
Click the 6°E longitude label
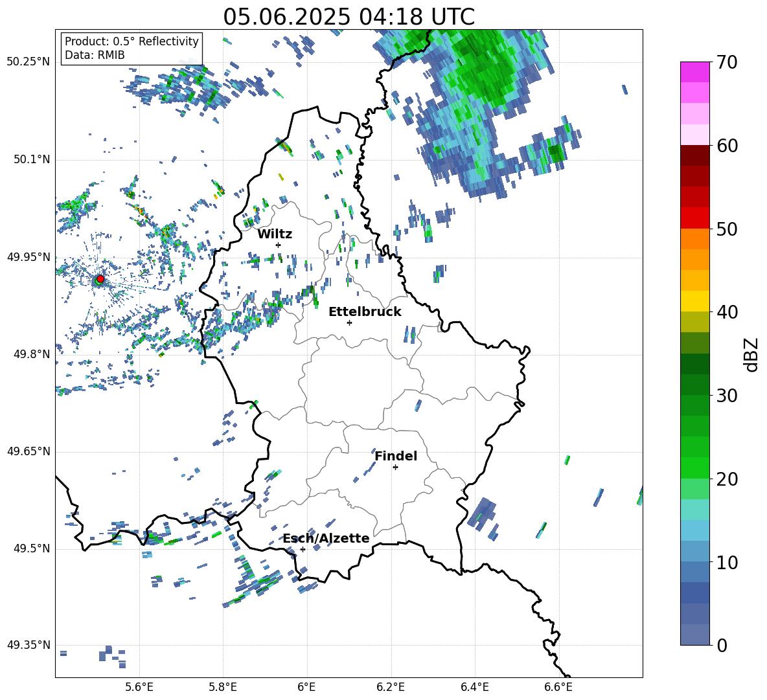click(306, 687)
